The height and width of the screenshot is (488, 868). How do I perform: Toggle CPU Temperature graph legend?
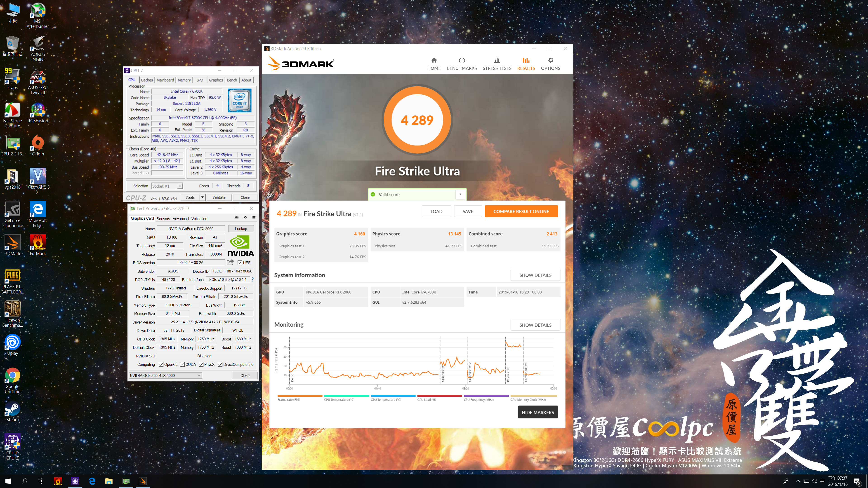(346, 398)
